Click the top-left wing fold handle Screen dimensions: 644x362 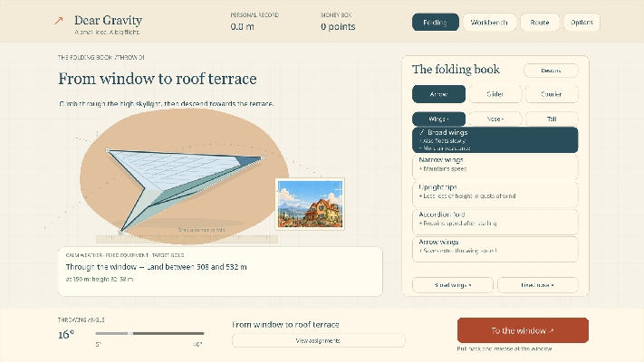point(108,150)
